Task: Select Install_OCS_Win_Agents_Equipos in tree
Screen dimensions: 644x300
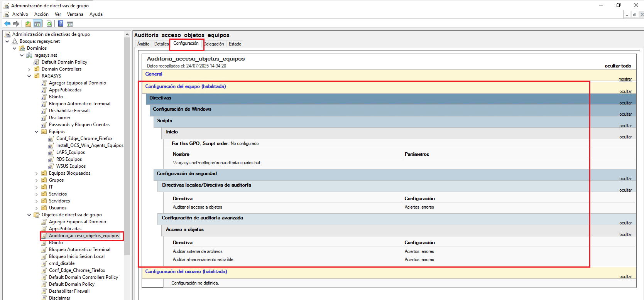Action: [x=90, y=145]
